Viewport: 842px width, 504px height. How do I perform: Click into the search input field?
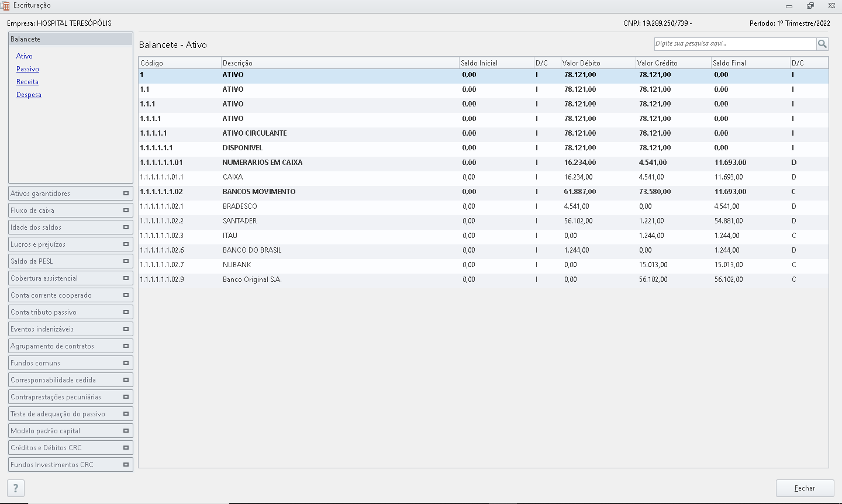[734, 44]
